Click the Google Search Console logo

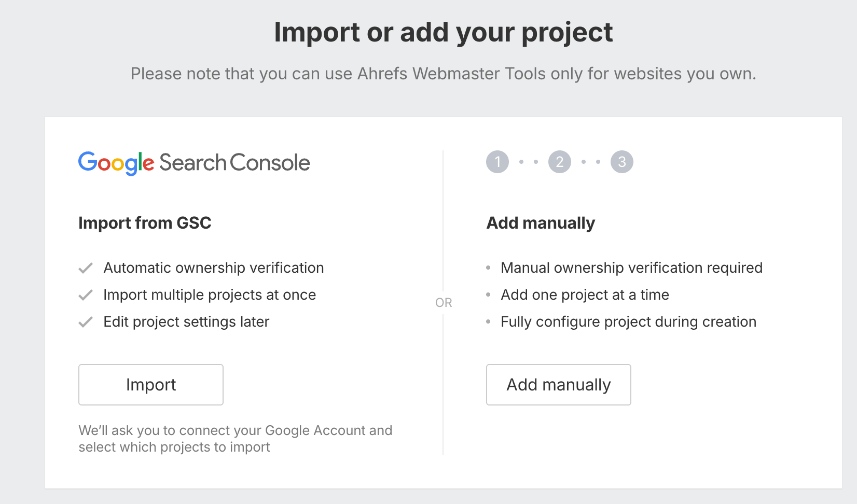point(194,163)
